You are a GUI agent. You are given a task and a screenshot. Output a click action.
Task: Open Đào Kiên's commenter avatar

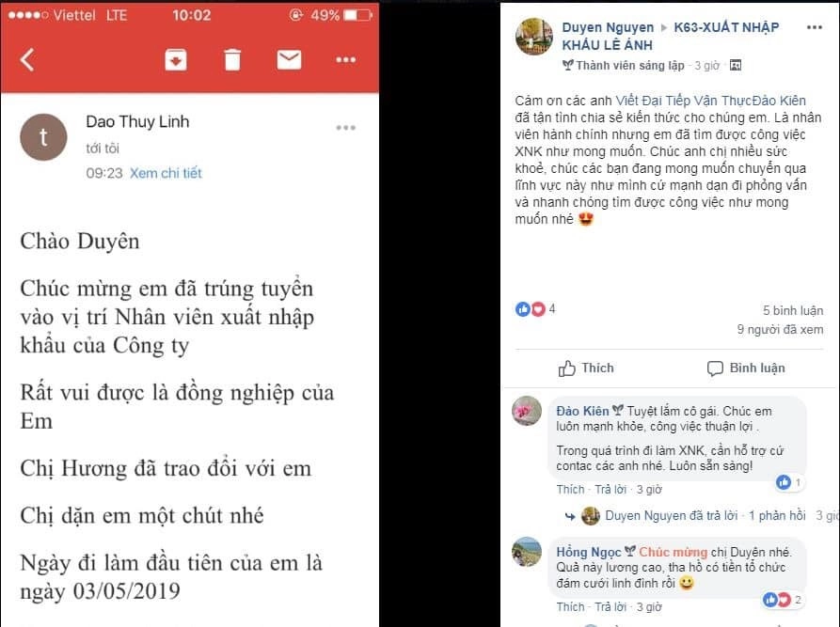(x=527, y=411)
